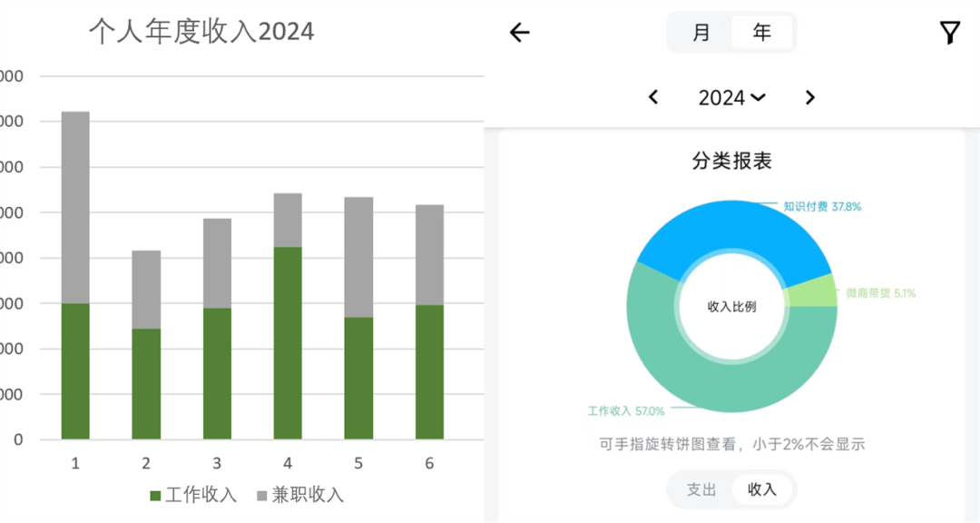Select light green 微商带货 donut segment
This screenshot has height=523, width=980.
810,291
